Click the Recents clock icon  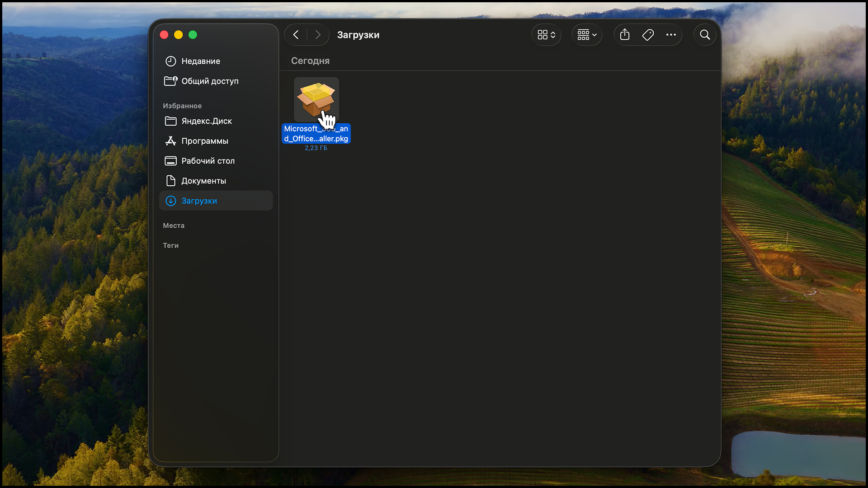coord(170,61)
